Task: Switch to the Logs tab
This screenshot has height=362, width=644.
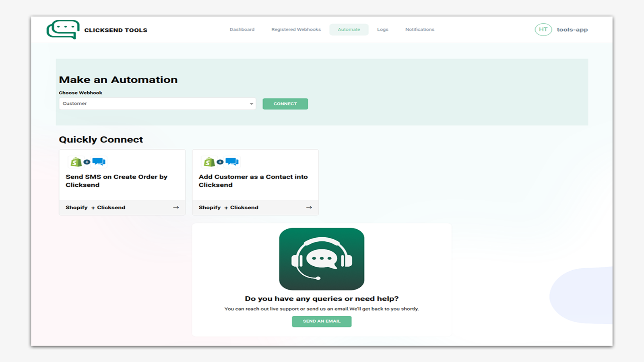Action: click(x=383, y=29)
